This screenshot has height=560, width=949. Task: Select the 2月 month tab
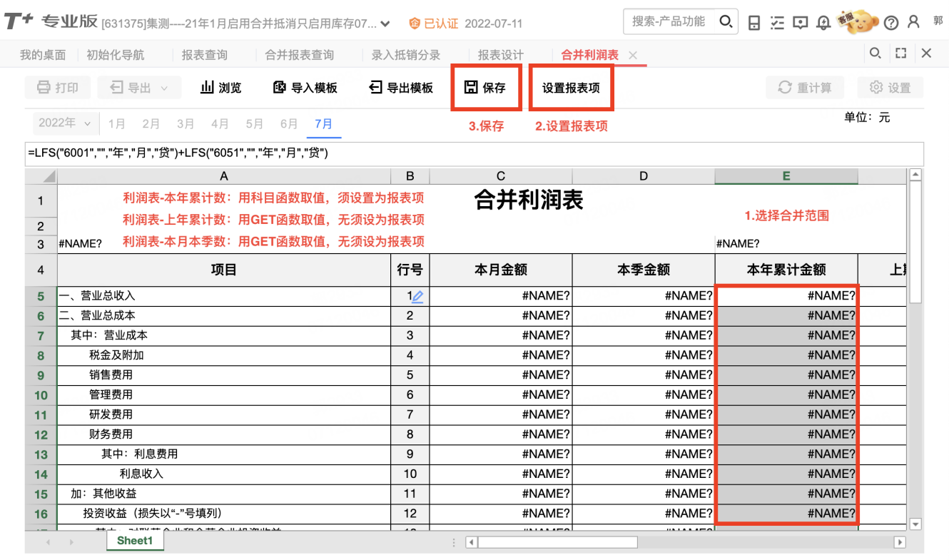pos(151,124)
